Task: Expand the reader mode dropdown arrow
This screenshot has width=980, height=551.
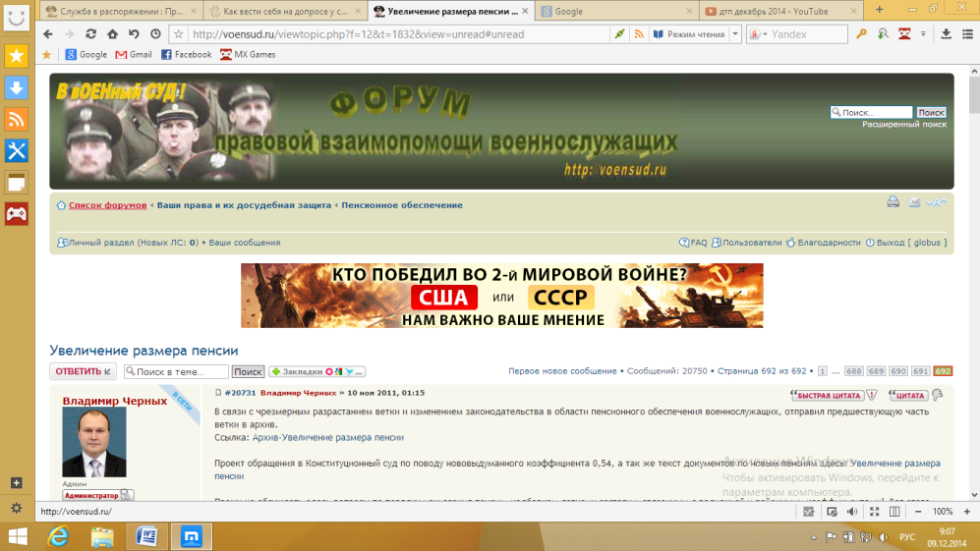Action: click(734, 34)
